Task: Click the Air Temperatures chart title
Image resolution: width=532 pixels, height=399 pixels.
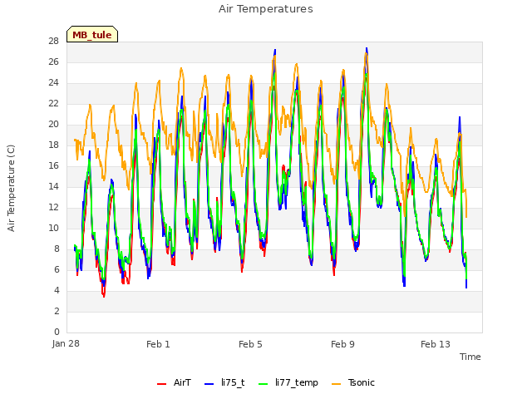Action: [266, 9]
